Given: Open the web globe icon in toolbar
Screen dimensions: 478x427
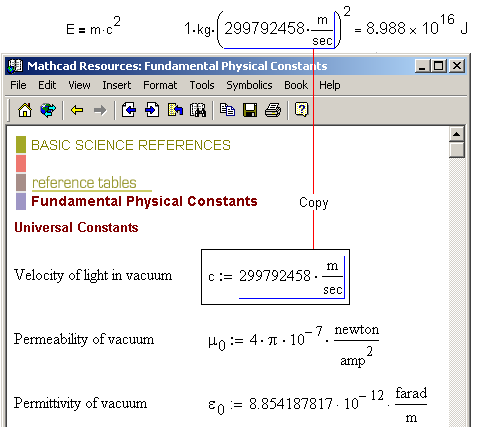Looking at the screenshot, I should (x=48, y=110).
